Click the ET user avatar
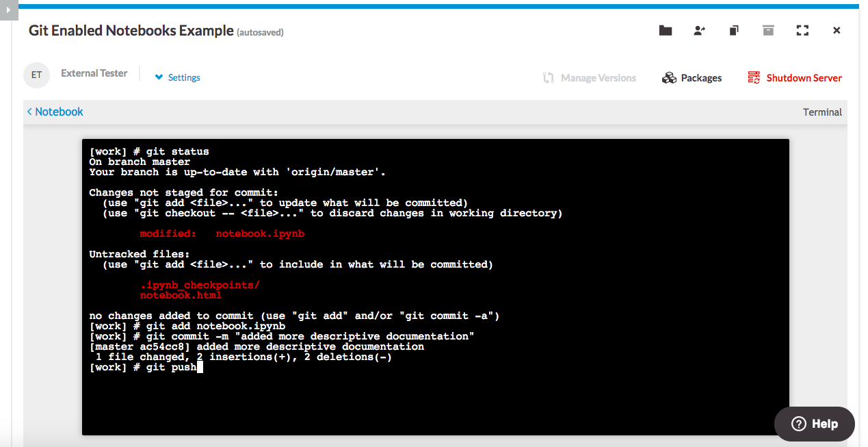Viewport: 868px width, 447px height. (x=36, y=75)
